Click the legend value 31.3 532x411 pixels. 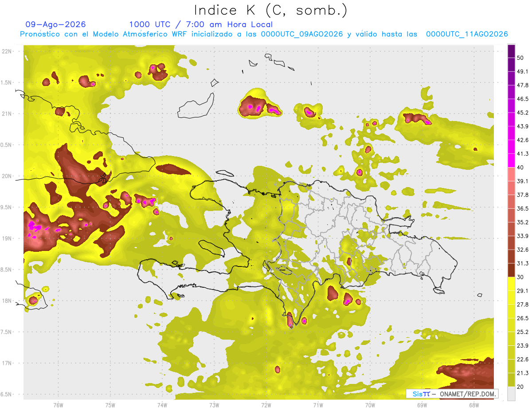(x=522, y=263)
